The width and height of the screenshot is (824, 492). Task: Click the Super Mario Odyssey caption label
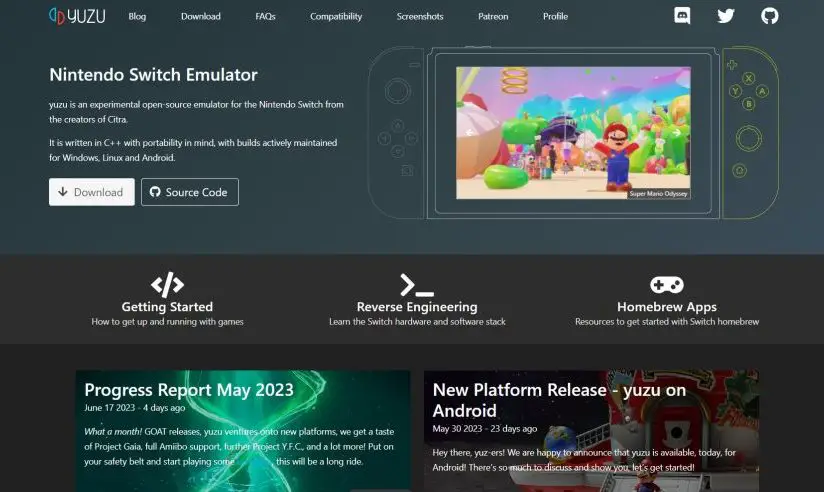pyautogui.click(x=658, y=193)
